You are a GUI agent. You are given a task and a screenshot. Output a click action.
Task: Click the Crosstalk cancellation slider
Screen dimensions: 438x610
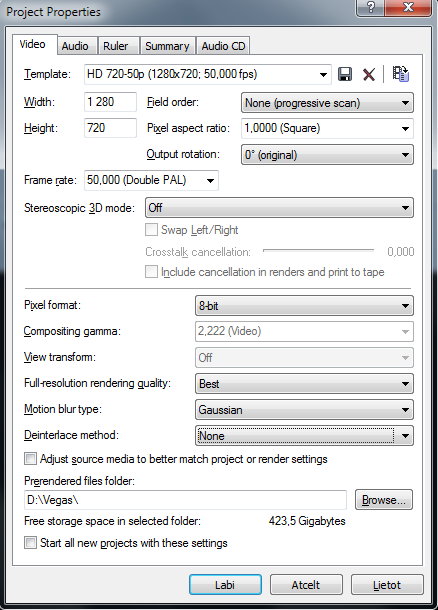(x=318, y=251)
